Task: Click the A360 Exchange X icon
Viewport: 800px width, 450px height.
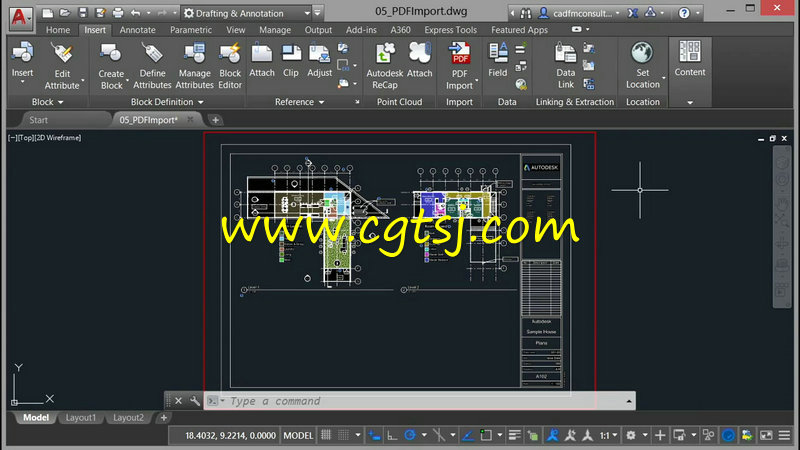Action: tap(633, 13)
